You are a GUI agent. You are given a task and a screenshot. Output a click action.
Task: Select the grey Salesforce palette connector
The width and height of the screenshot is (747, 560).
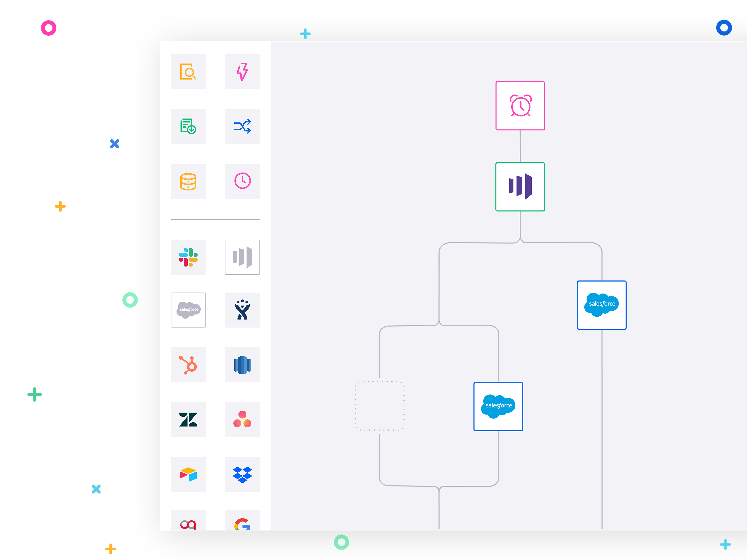point(188,310)
